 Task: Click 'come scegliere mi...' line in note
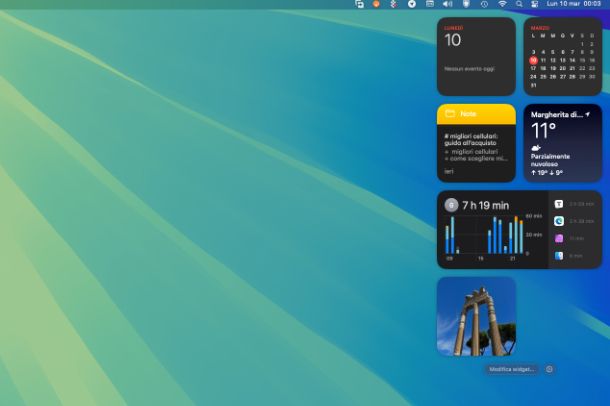pos(476,159)
